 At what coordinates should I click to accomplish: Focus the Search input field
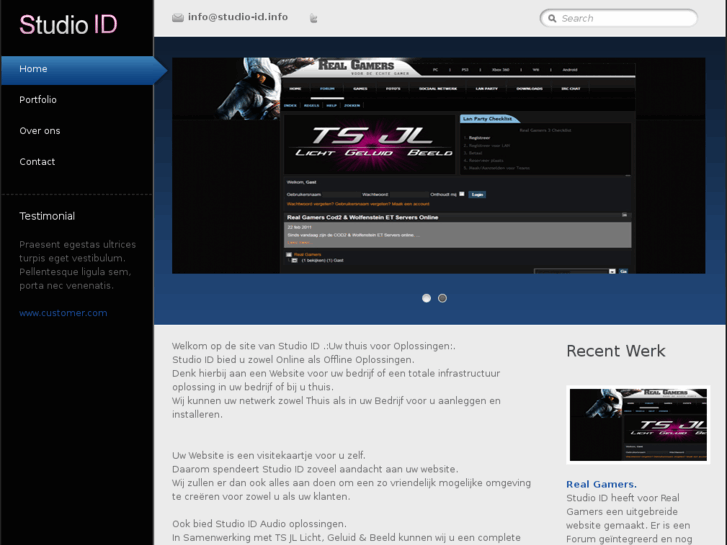(x=619, y=18)
